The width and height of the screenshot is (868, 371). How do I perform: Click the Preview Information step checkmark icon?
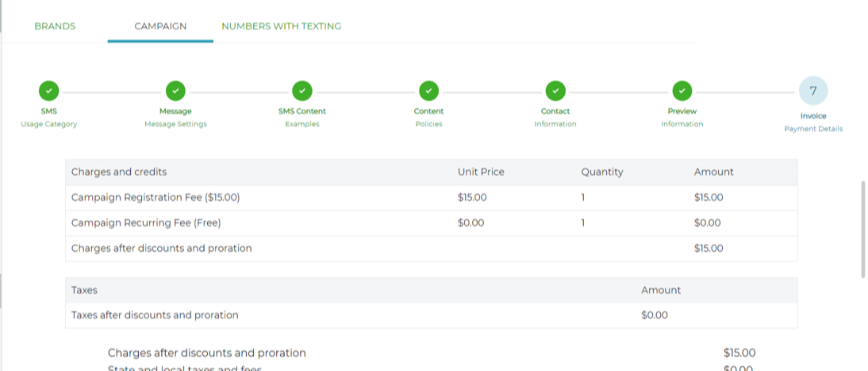[682, 91]
